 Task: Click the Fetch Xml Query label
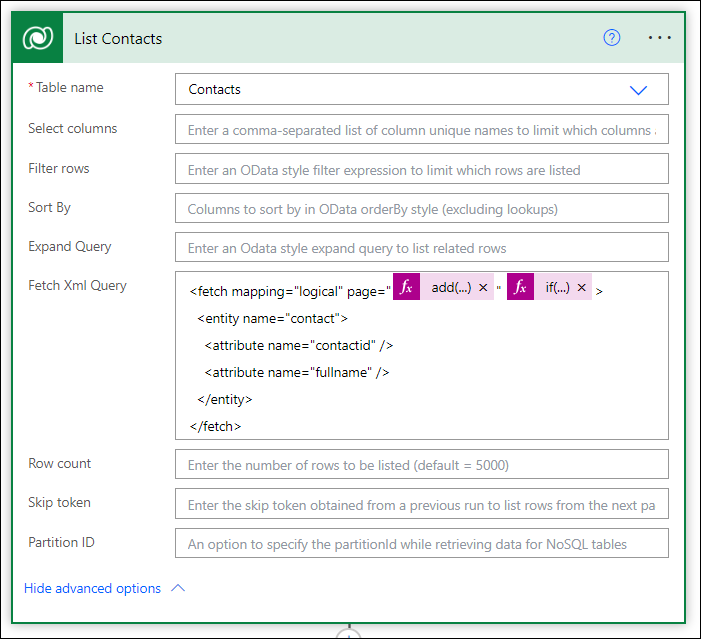77,285
